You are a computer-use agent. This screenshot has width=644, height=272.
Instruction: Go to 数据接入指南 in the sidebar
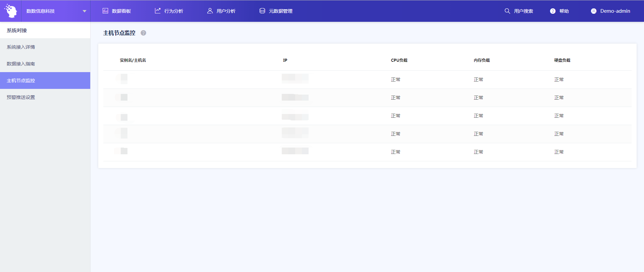21,64
